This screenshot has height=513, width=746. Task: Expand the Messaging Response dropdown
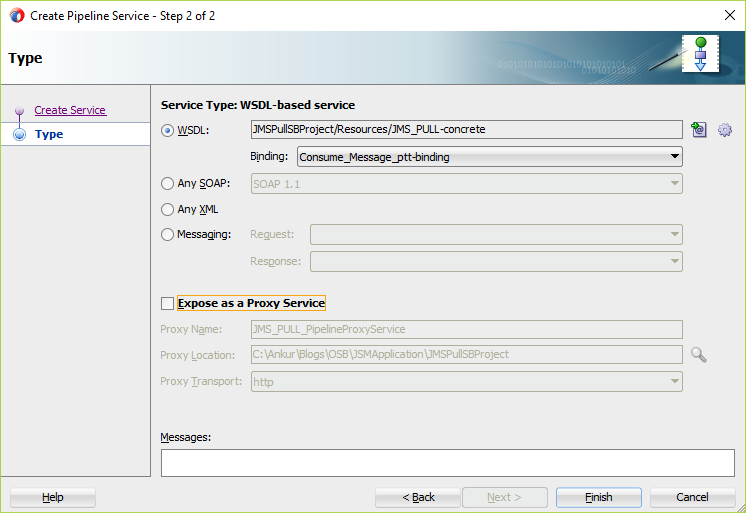pyautogui.click(x=496, y=261)
